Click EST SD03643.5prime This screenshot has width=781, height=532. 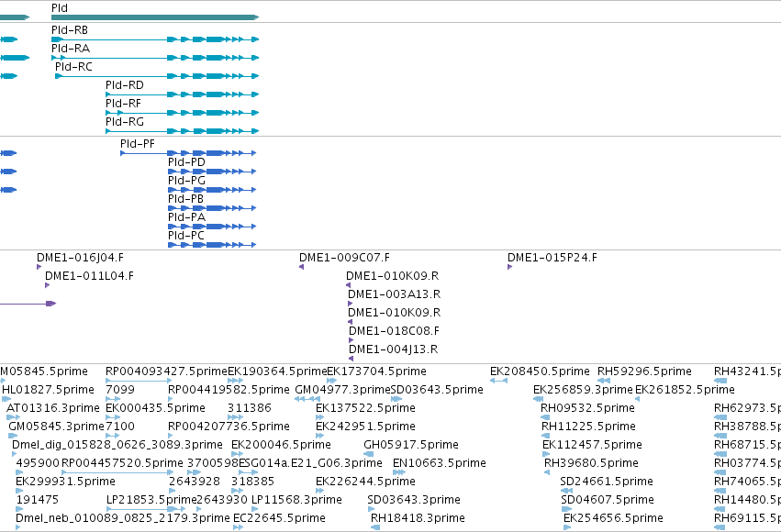(438, 391)
